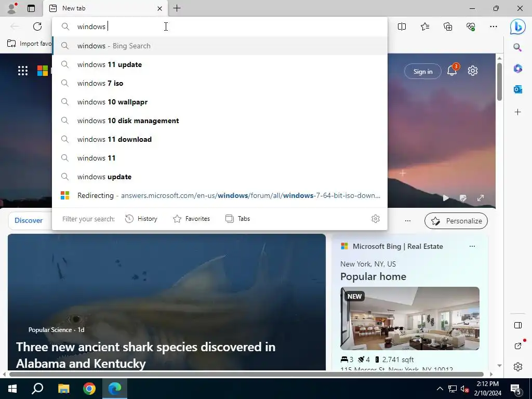Open the Edge profile icon
This screenshot has height=399, width=532.
pos(12,8)
